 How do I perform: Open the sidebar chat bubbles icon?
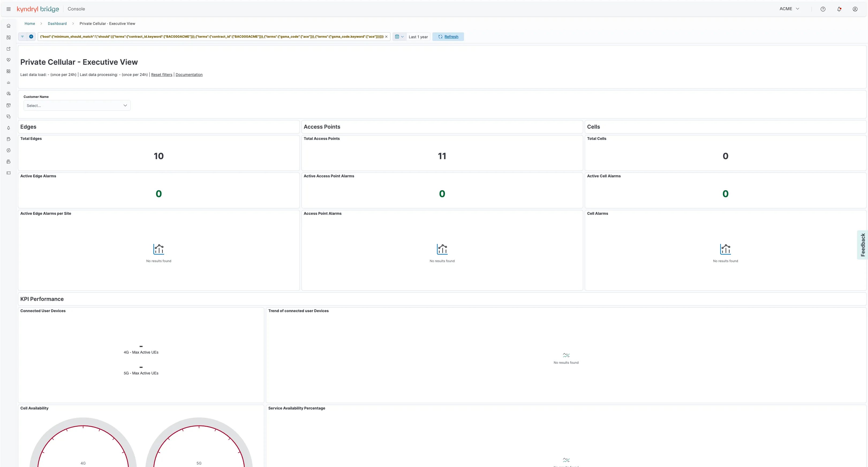point(8,117)
